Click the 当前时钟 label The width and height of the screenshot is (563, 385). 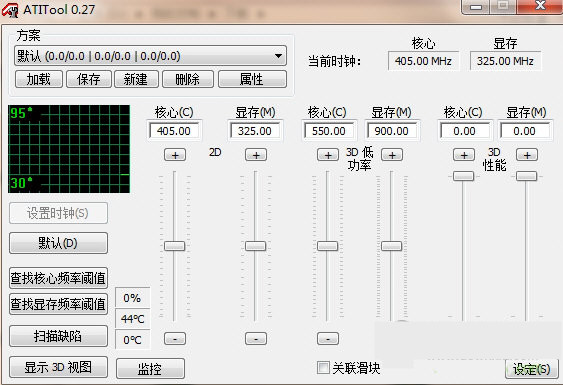coord(335,61)
